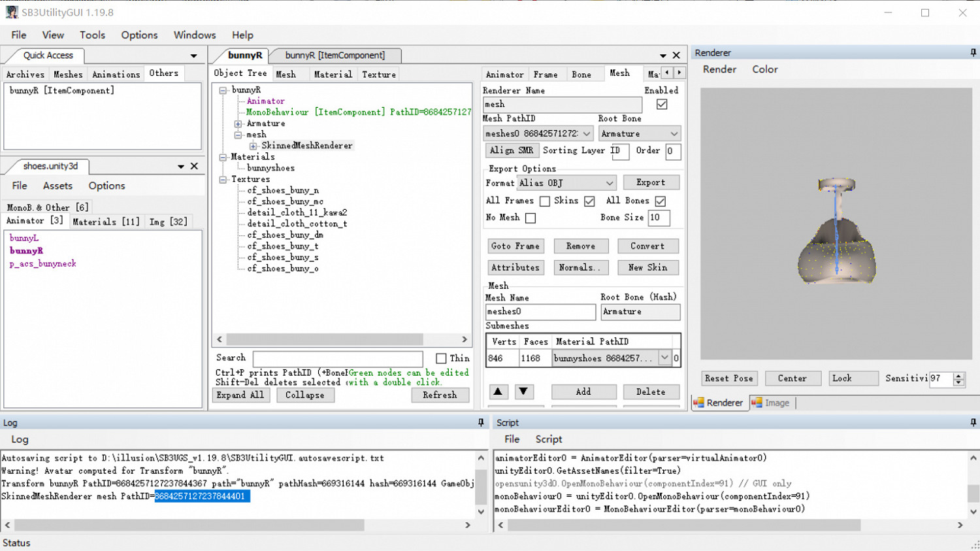Toggle the Skins export checkbox
This screenshot has height=551, width=980.
coord(589,201)
